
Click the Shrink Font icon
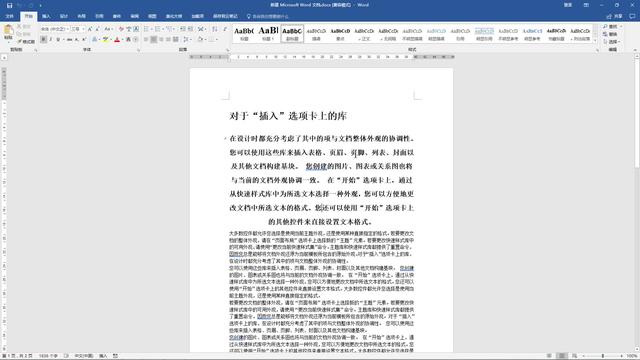tap(97, 29)
